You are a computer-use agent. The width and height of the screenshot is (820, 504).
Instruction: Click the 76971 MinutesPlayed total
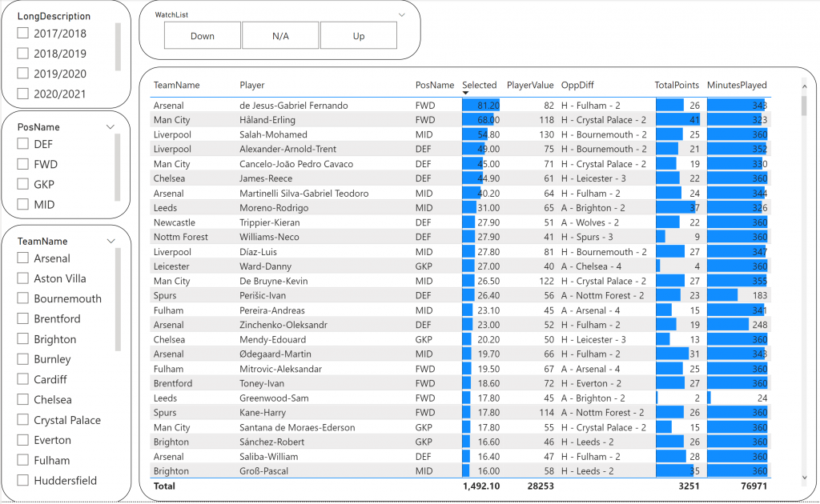[754, 486]
